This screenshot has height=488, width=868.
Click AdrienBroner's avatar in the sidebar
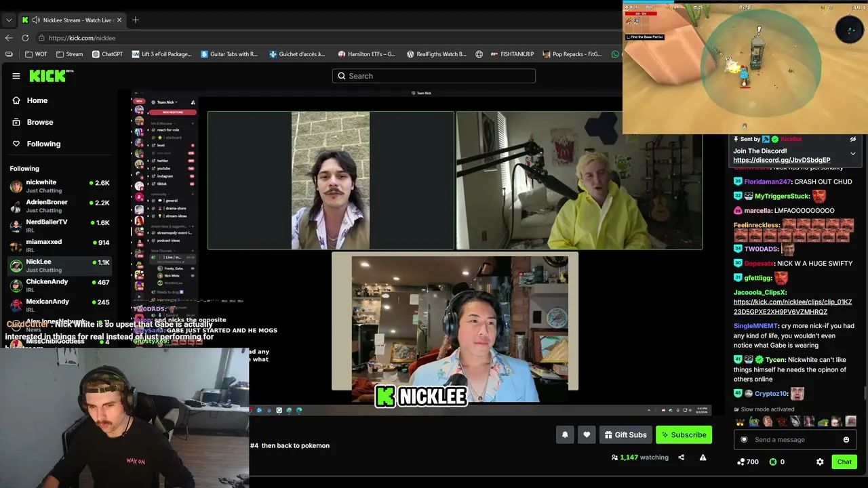click(16, 206)
